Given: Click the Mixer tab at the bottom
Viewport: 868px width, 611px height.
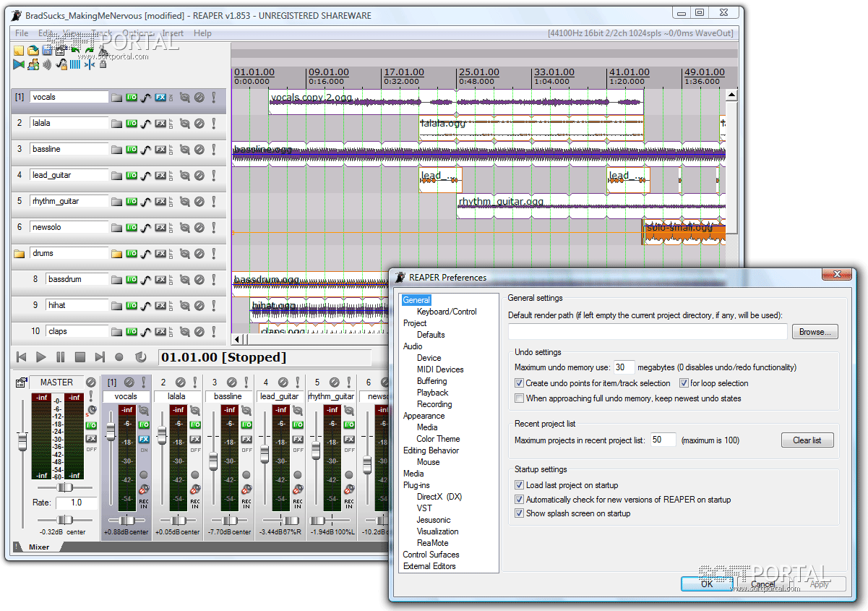Looking at the screenshot, I should (x=39, y=547).
